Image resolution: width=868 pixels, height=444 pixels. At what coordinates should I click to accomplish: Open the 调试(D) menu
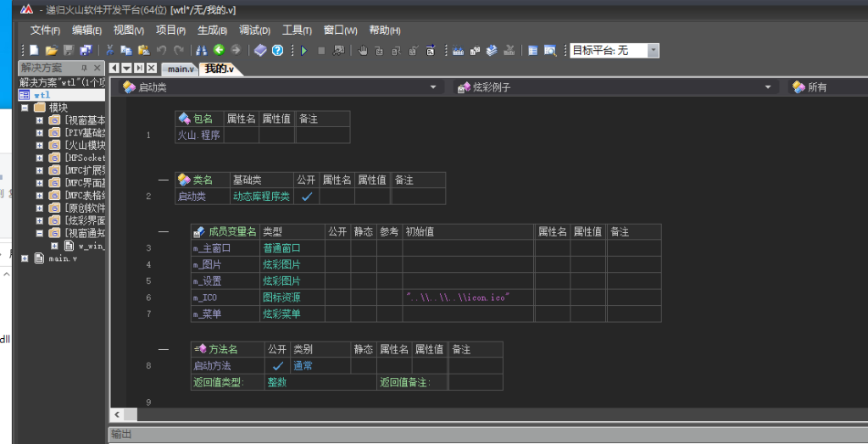254,31
